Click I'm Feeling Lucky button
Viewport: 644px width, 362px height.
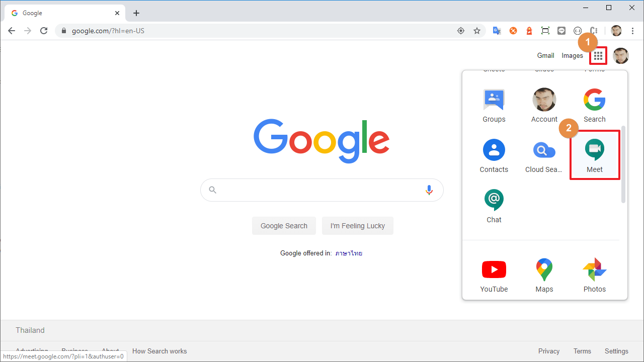[358, 226]
